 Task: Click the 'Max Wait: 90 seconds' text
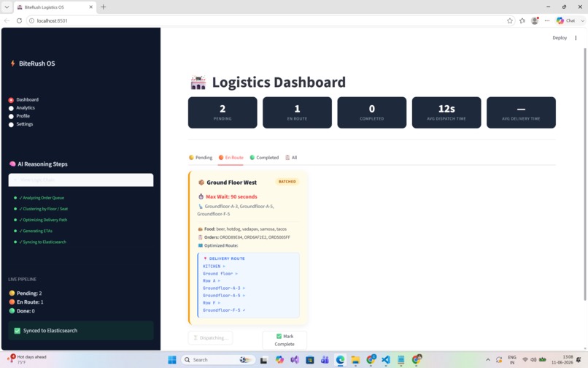click(231, 196)
